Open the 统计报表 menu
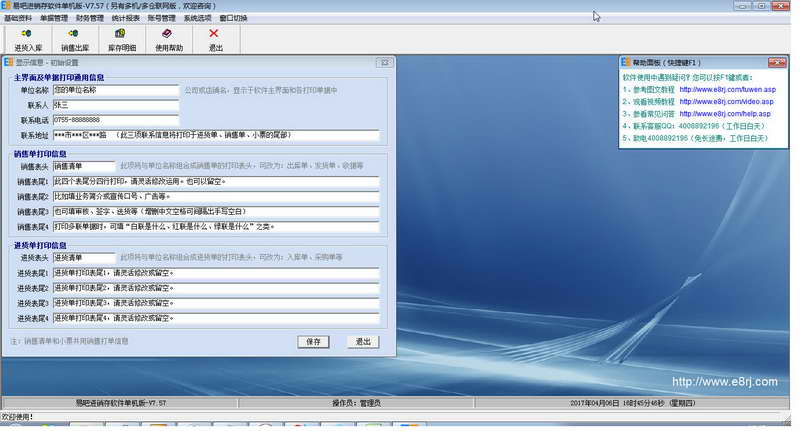This screenshot has height=431, width=800. pos(126,18)
